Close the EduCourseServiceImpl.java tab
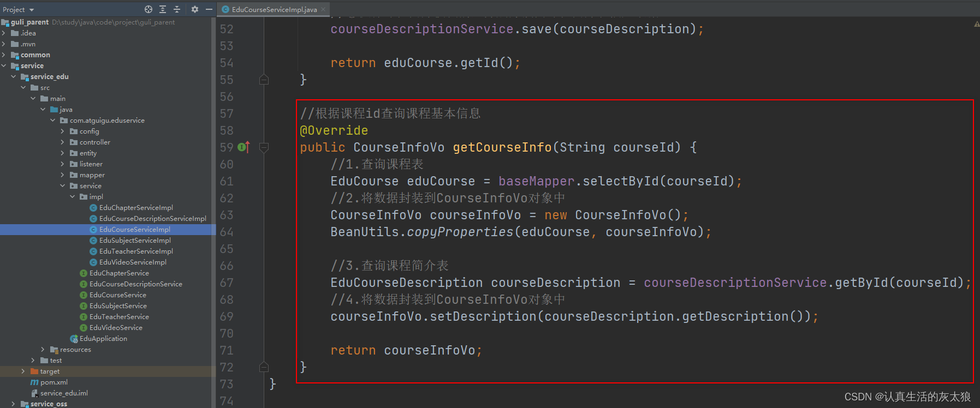980x408 pixels. tap(323, 9)
